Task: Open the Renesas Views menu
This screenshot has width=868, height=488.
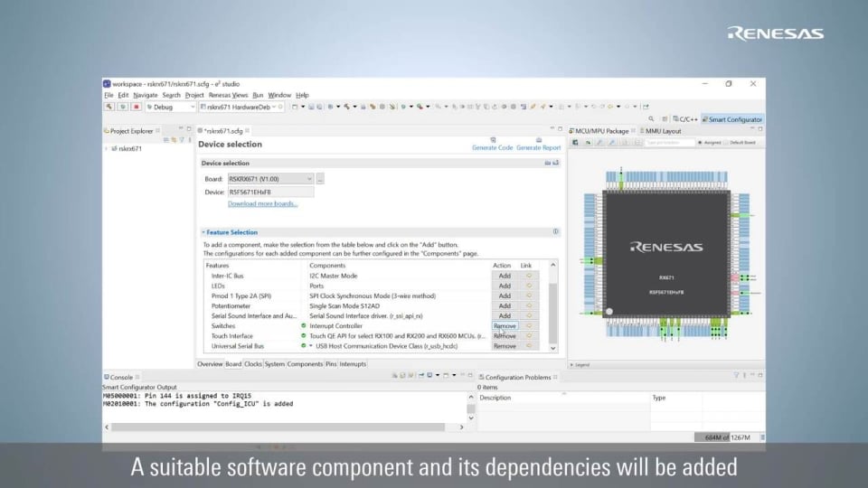Action: coord(228,95)
